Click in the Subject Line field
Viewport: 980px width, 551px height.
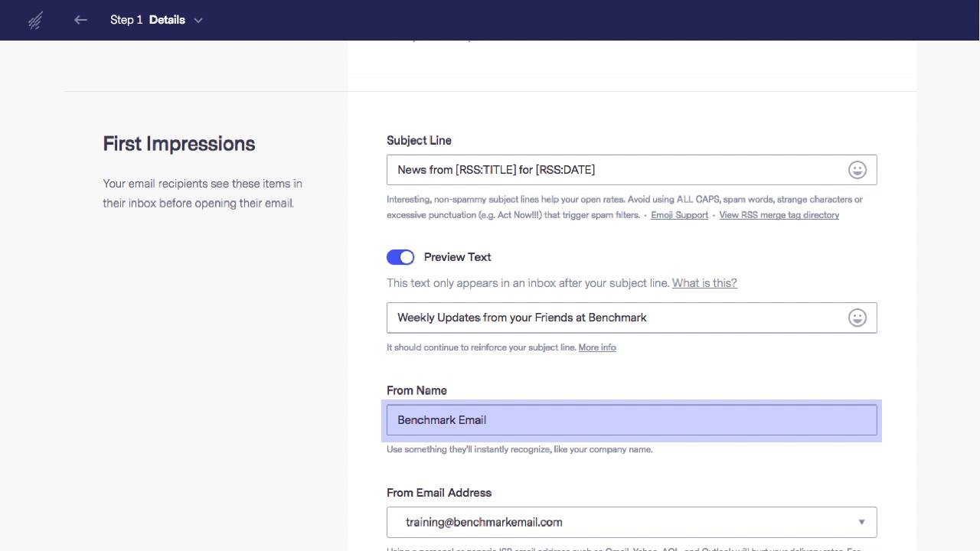click(x=632, y=170)
